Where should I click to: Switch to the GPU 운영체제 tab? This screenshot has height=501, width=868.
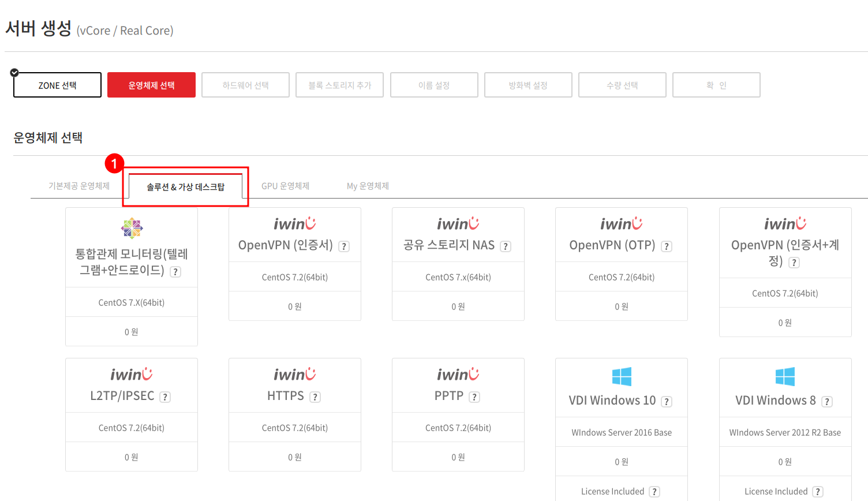(x=285, y=186)
